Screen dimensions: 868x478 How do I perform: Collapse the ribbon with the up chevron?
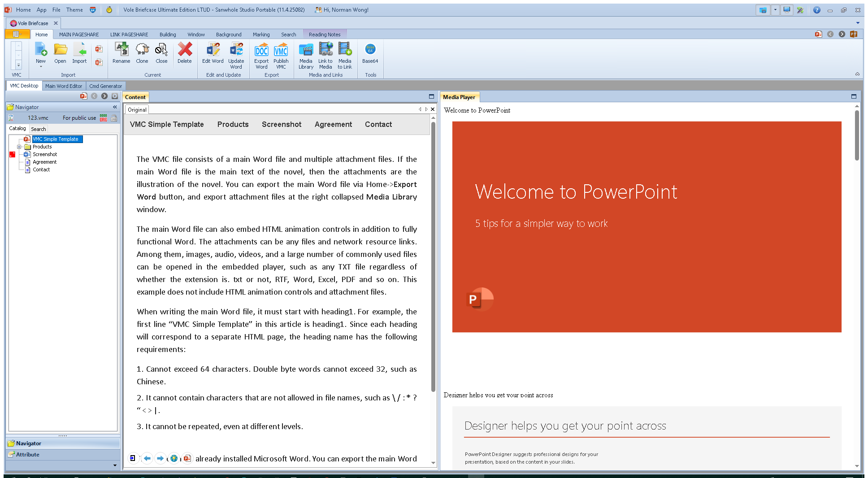point(857,74)
